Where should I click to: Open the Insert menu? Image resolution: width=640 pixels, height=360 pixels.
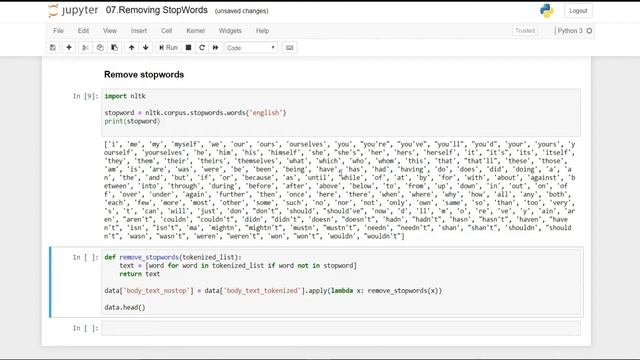click(x=139, y=31)
